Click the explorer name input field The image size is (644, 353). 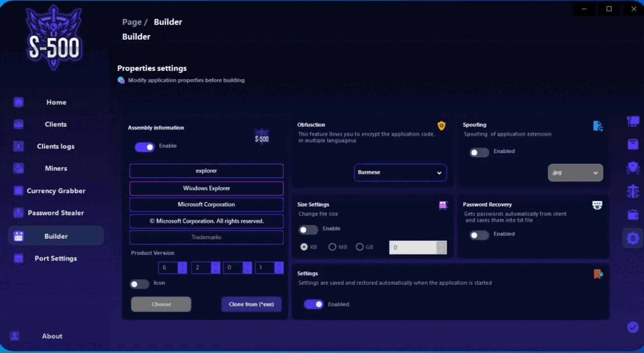206,171
